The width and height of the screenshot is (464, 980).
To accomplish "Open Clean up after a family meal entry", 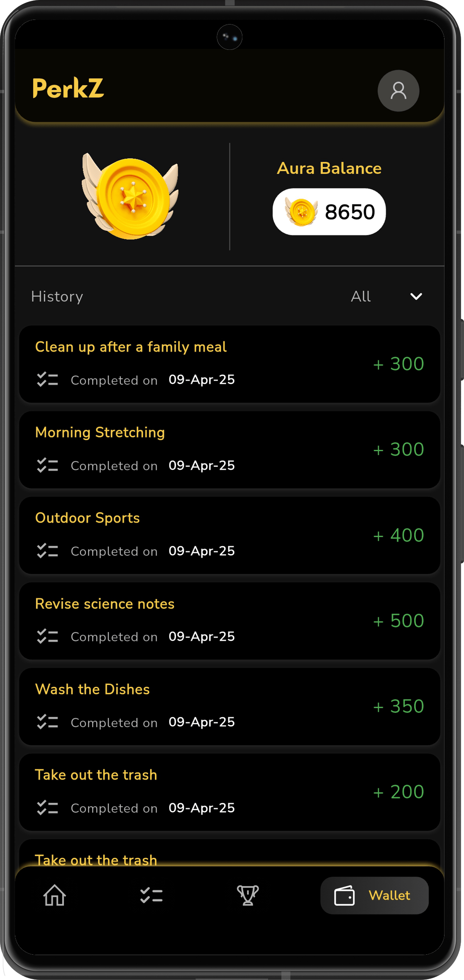I will click(x=230, y=364).
